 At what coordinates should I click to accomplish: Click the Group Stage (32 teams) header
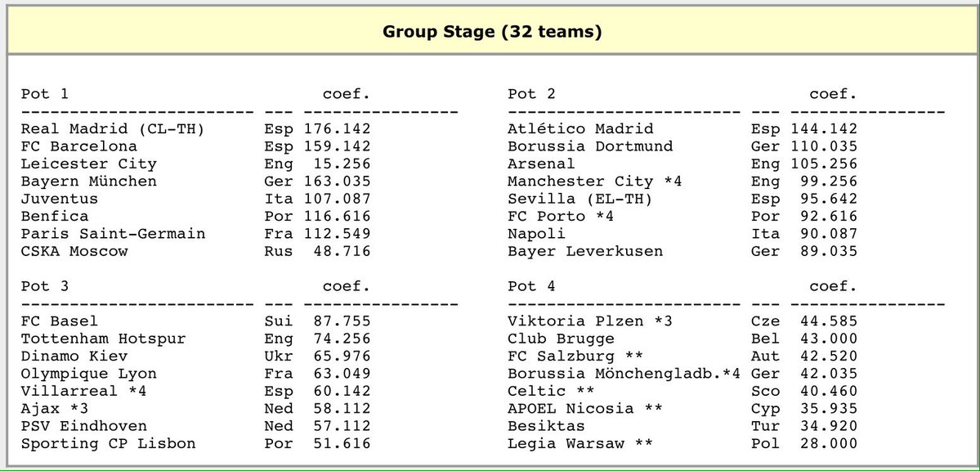click(x=492, y=31)
